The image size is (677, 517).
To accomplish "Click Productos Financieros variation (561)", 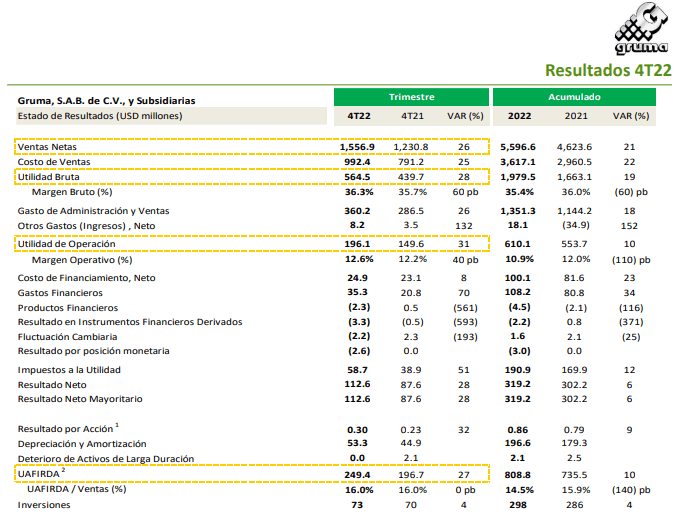I will point(465,308).
